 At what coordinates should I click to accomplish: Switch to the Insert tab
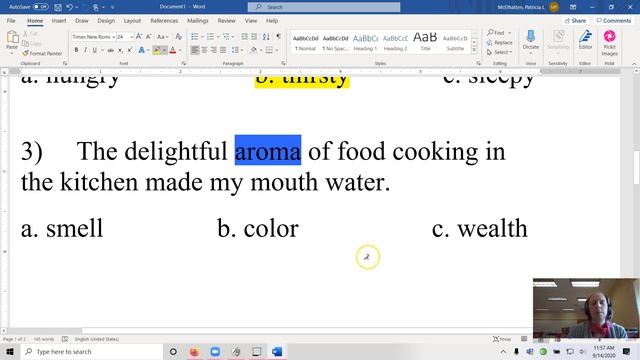pos(59,20)
